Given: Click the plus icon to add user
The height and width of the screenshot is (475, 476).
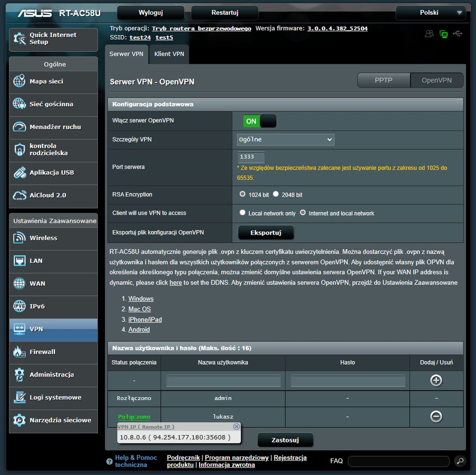Looking at the screenshot, I should 436,380.
